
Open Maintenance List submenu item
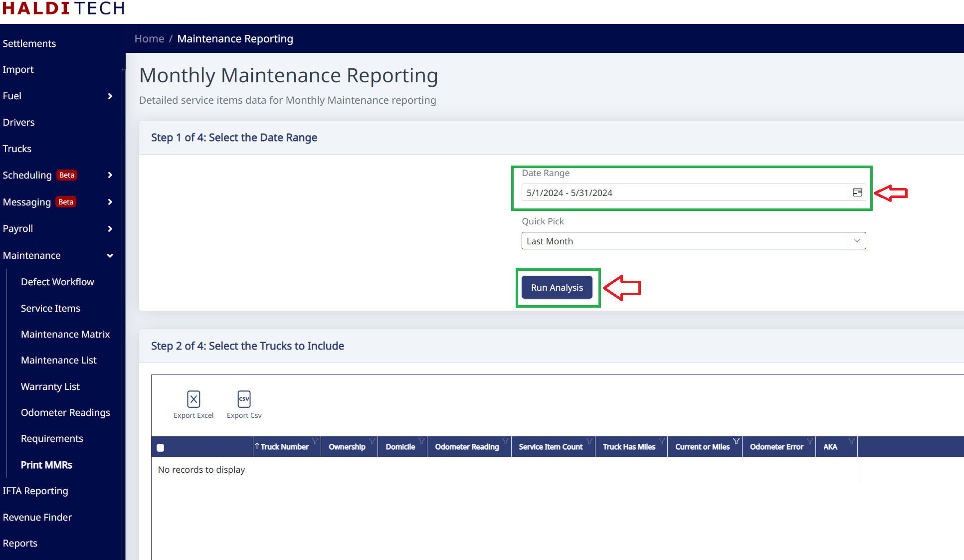pyautogui.click(x=59, y=360)
